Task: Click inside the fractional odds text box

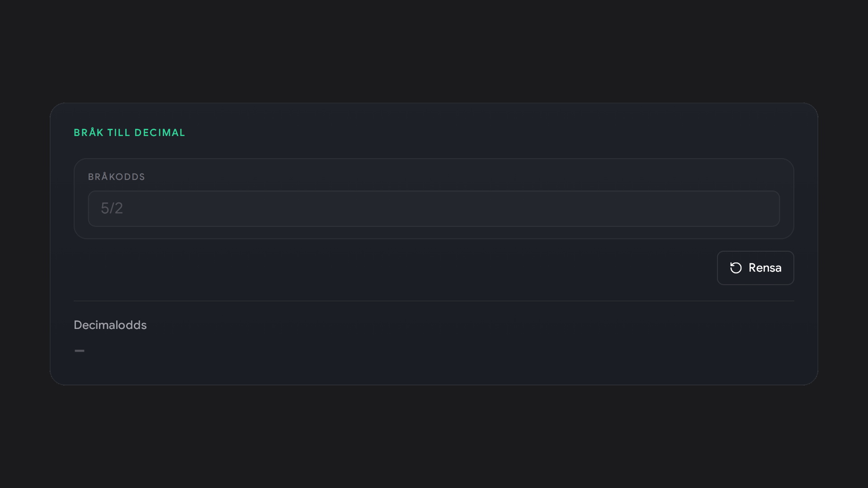Action: 434,208
